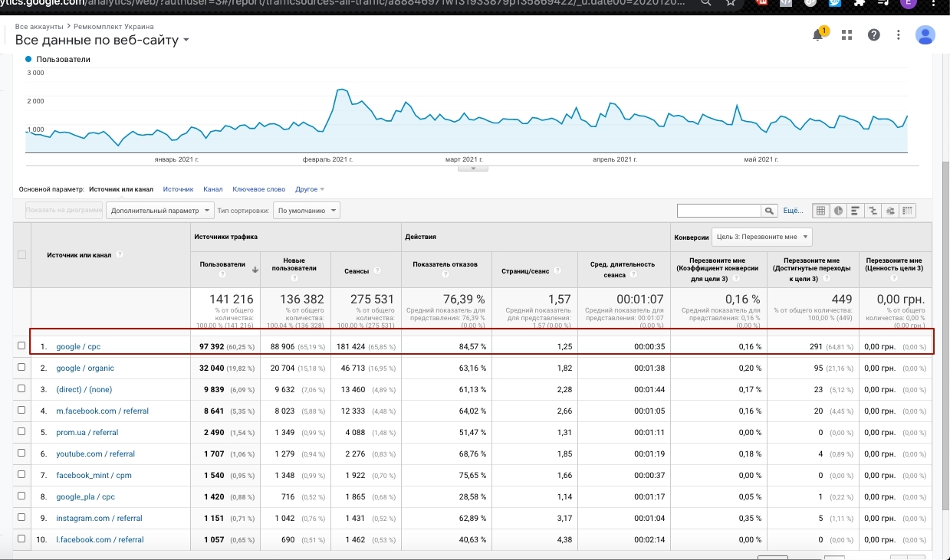The image size is (950, 560).
Task: Switch to performance bar view
Action: (855, 211)
